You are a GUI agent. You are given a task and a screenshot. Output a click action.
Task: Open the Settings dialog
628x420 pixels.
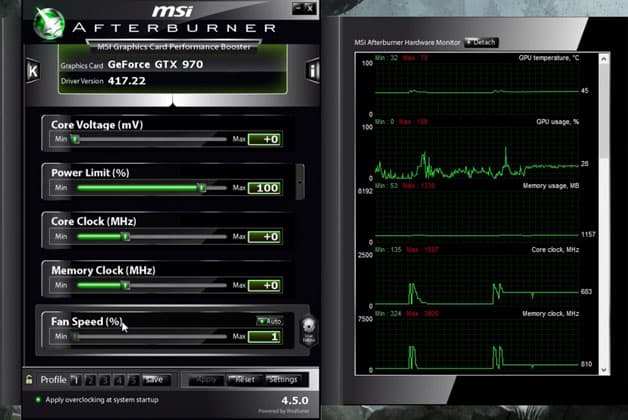click(x=283, y=380)
